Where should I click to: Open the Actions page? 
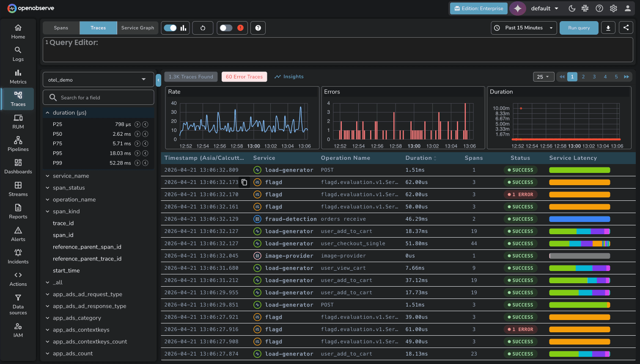(x=18, y=279)
